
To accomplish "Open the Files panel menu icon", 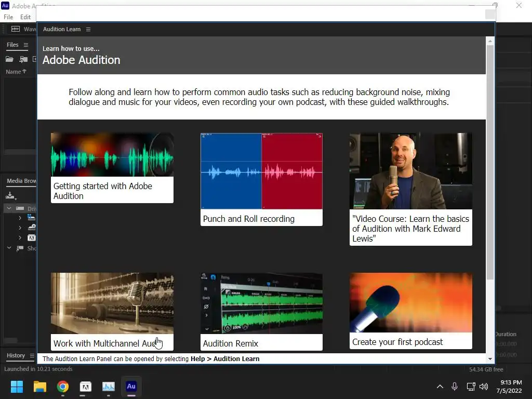I will [26, 45].
